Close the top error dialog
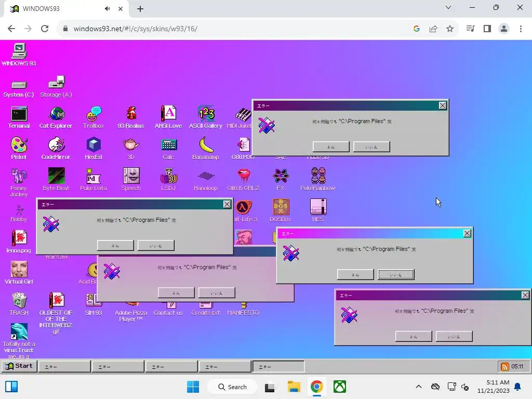The height and width of the screenshot is (399, 532). coord(443,105)
